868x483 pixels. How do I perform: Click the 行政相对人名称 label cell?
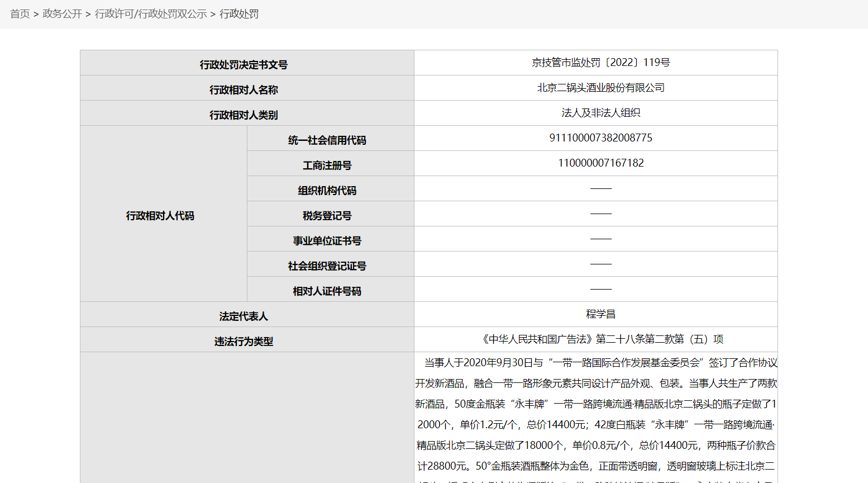pyautogui.click(x=247, y=88)
